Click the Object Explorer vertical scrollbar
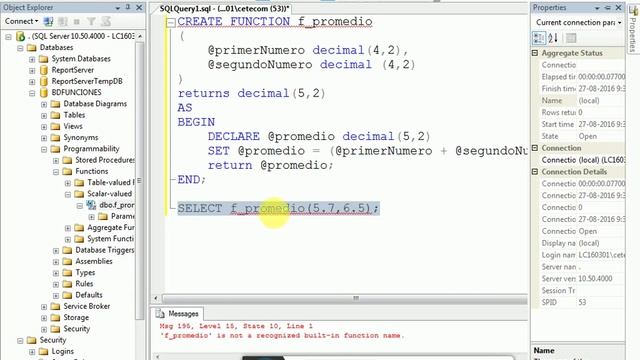 pos(140,180)
